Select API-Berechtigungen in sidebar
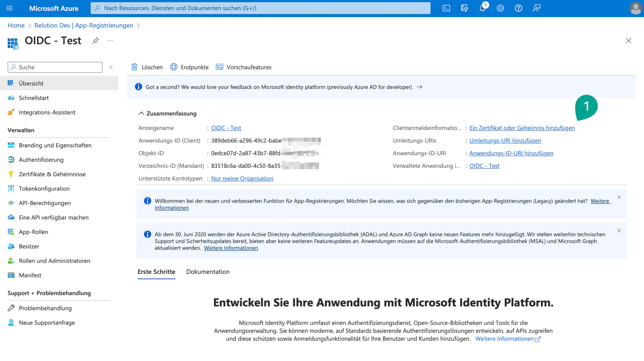This screenshot has height=361, width=644. (x=45, y=203)
